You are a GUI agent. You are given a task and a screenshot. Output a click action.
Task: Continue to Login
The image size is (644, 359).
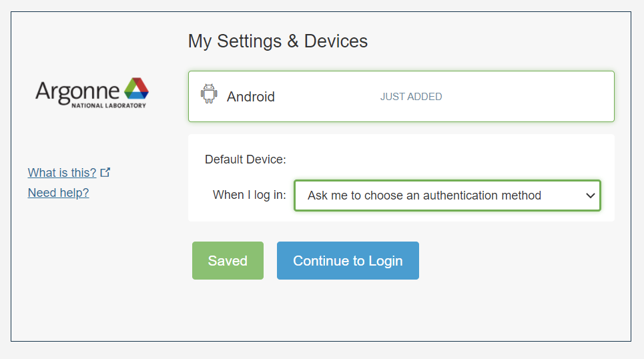tap(348, 260)
